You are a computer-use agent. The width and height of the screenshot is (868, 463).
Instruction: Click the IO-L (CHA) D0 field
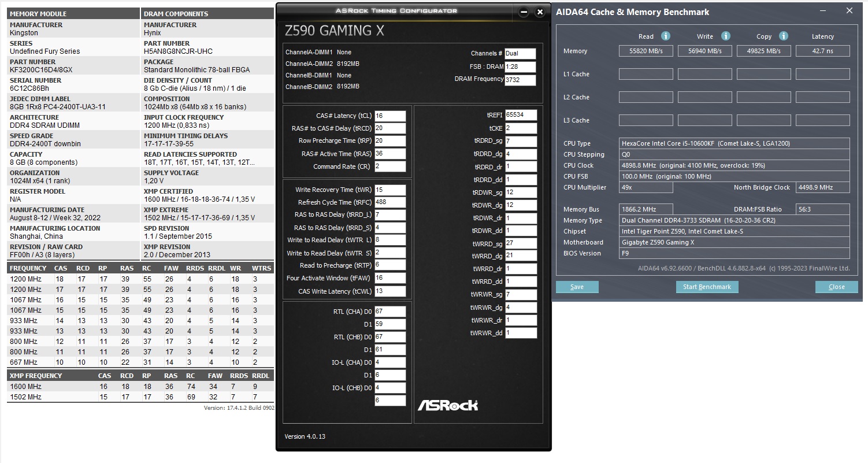point(390,362)
